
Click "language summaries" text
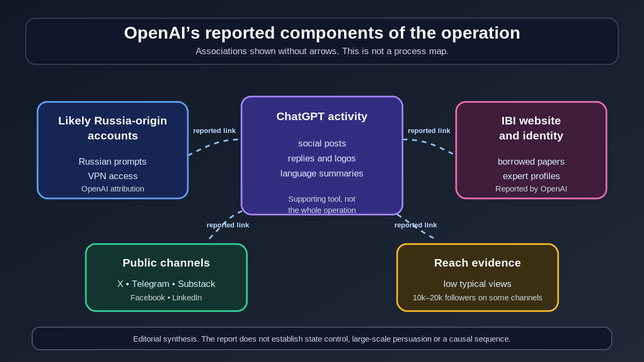coord(322,174)
